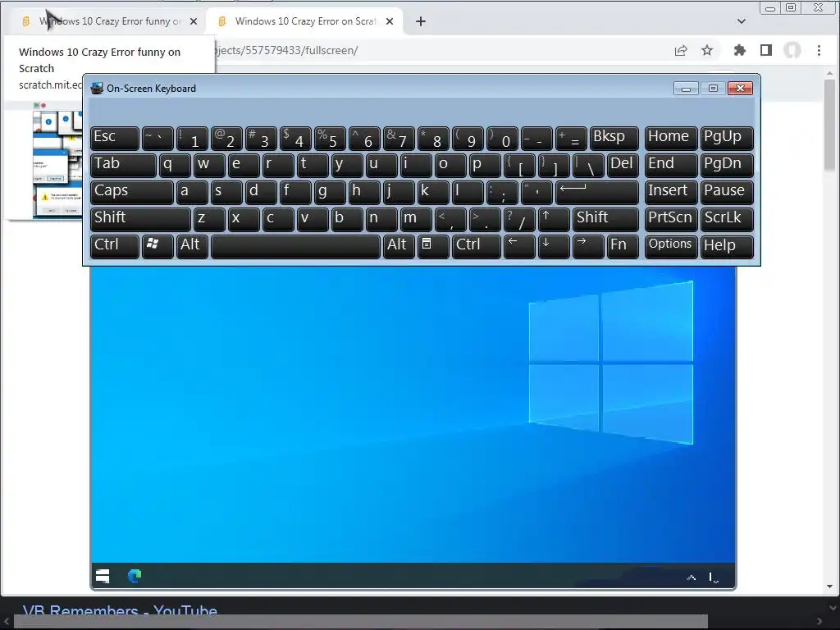
Task: Click the context menu key on keyboard
Action: click(x=433, y=246)
